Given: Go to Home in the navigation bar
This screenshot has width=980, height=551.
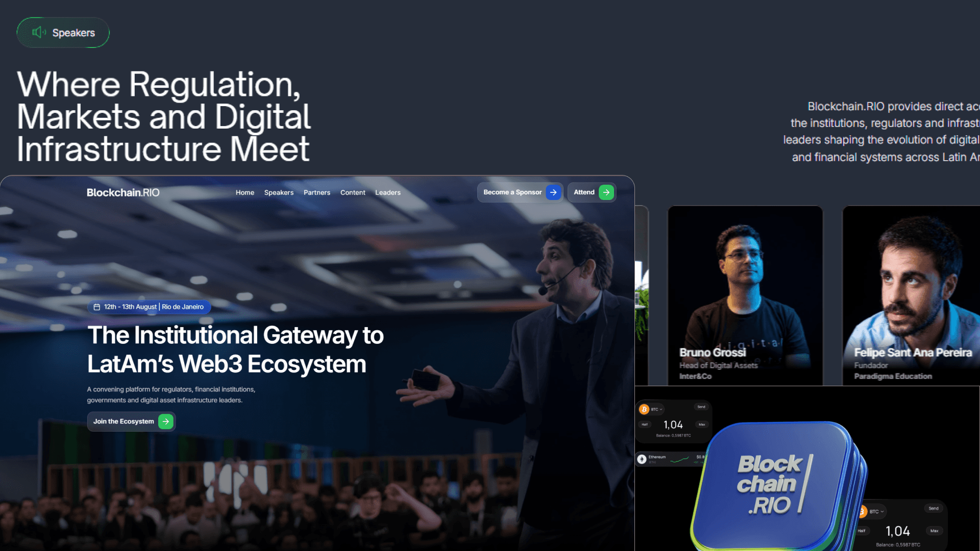Looking at the screenshot, I should point(245,192).
